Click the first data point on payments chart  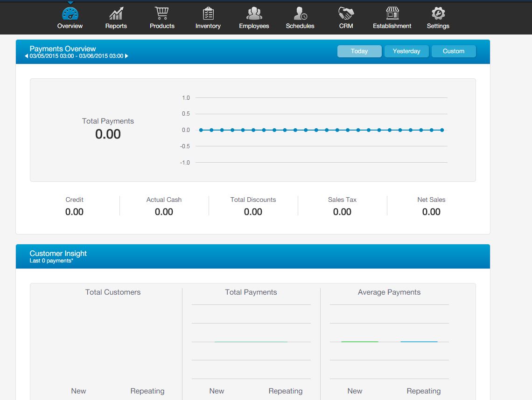[x=201, y=130]
